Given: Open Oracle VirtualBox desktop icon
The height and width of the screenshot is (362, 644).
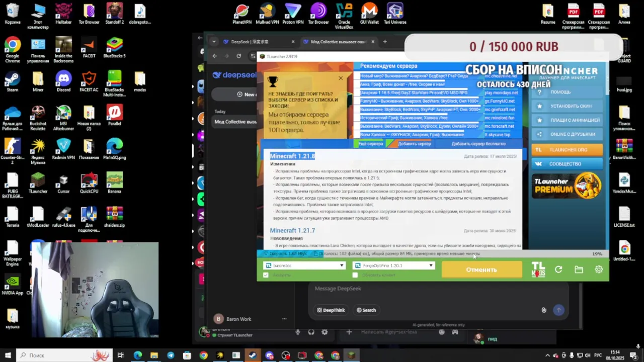Looking at the screenshot, I should pos(344,16).
